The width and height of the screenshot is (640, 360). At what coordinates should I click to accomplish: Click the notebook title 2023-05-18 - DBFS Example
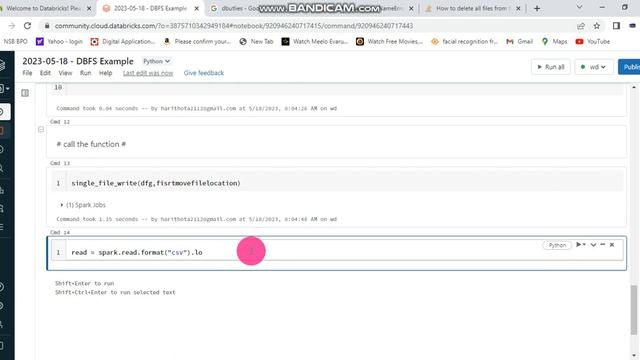78,61
